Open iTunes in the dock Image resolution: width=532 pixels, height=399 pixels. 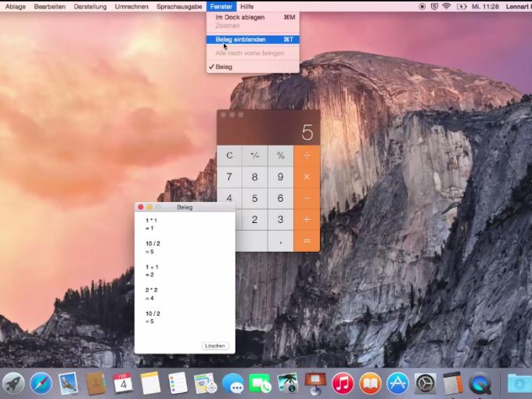tap(343, 383)
